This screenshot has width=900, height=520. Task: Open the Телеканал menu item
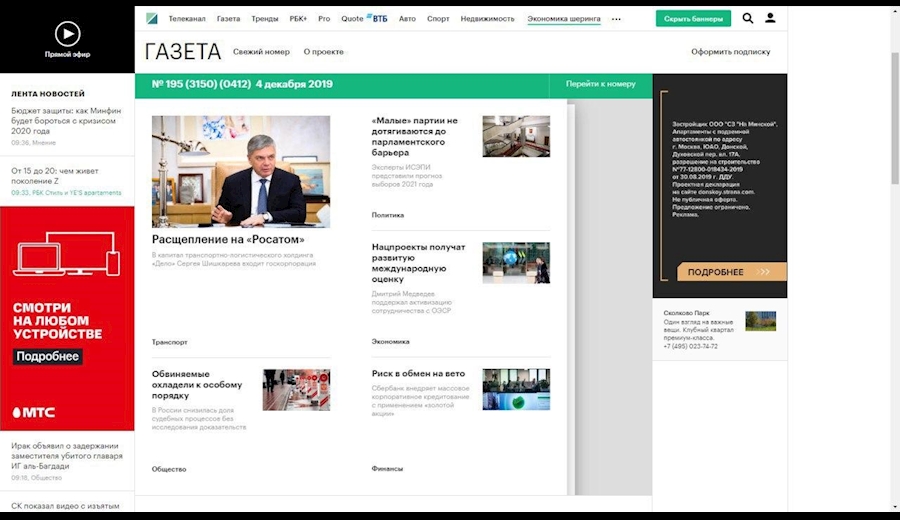coord(187,18)
